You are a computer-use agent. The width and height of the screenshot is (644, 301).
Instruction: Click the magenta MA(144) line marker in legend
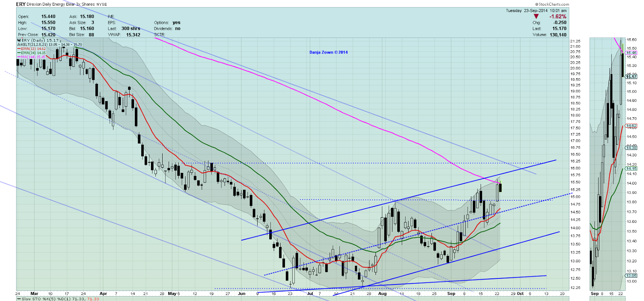click(x=19, y=57)
